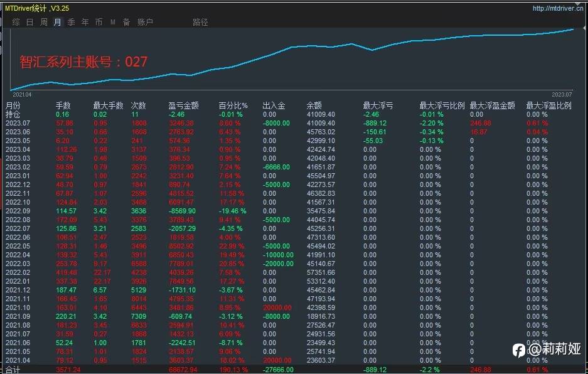Click the 45763.02 balance cell
Image resolution: width=588 pixels, height=374 pixels.
321,132
